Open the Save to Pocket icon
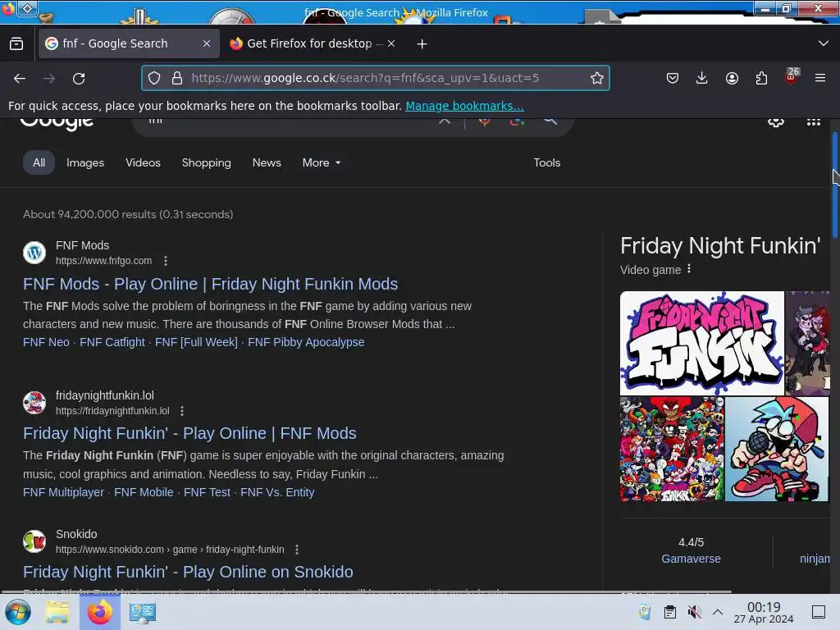 click(x=673, y=78)
